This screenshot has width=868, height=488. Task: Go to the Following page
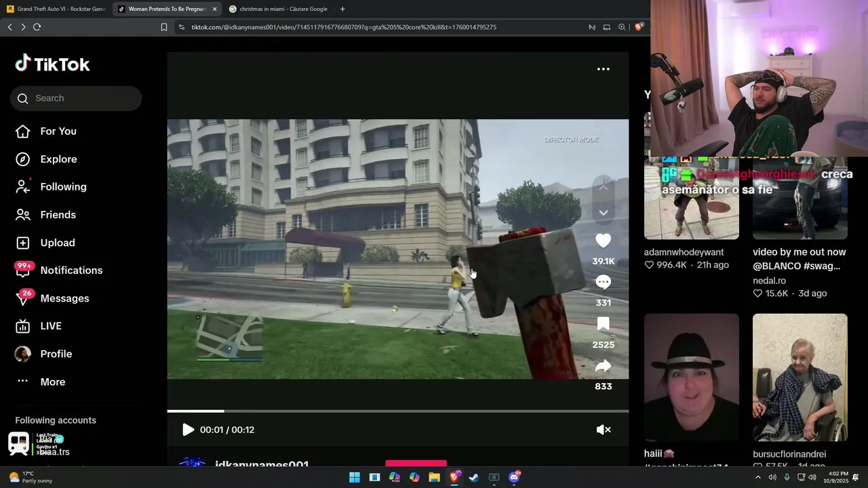coord(51,187)
